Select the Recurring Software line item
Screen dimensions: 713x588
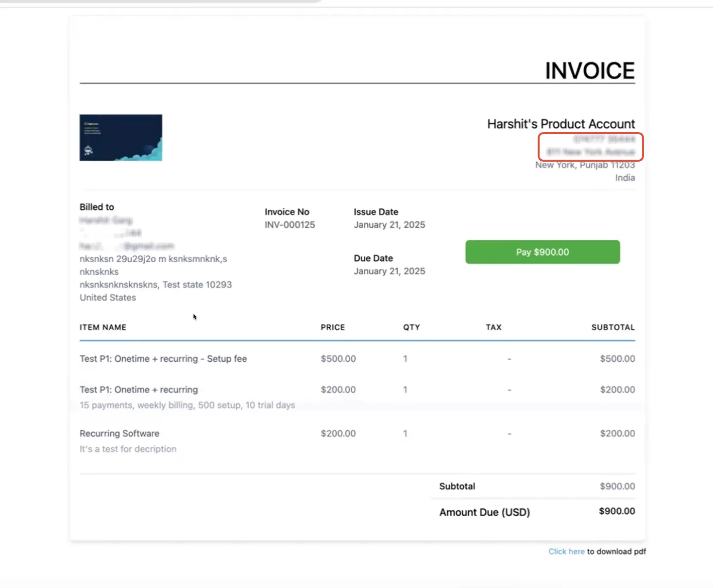pos(119,434)
